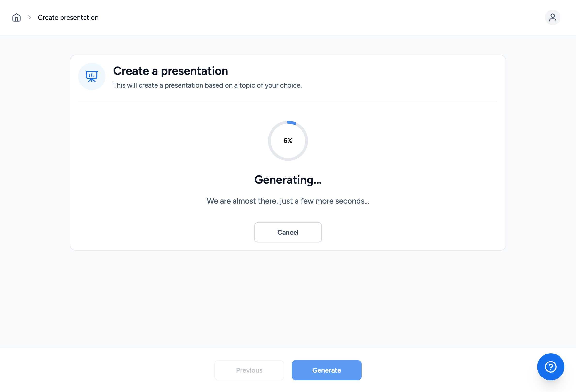Click the Create a presentation title
The height and width of the screenshot is (392, 576).
[171, 71]
